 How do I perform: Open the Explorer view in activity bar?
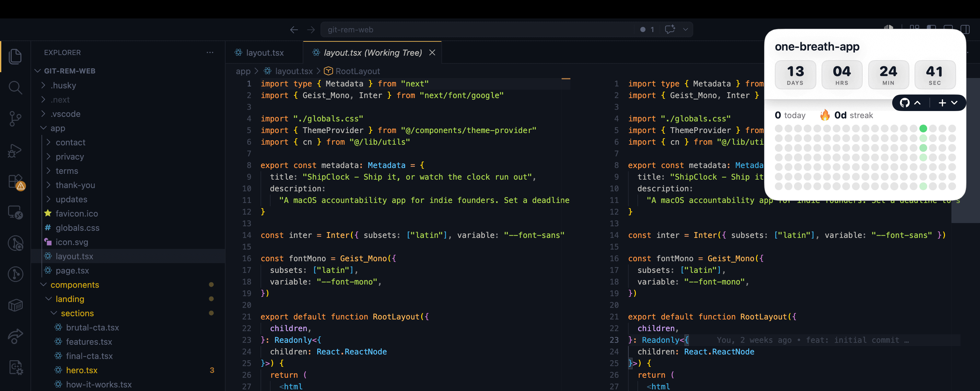(x=15, y=56)
